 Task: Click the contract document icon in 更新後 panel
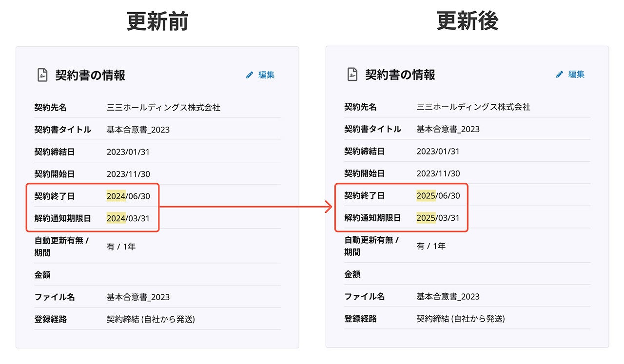click(352, 75)
